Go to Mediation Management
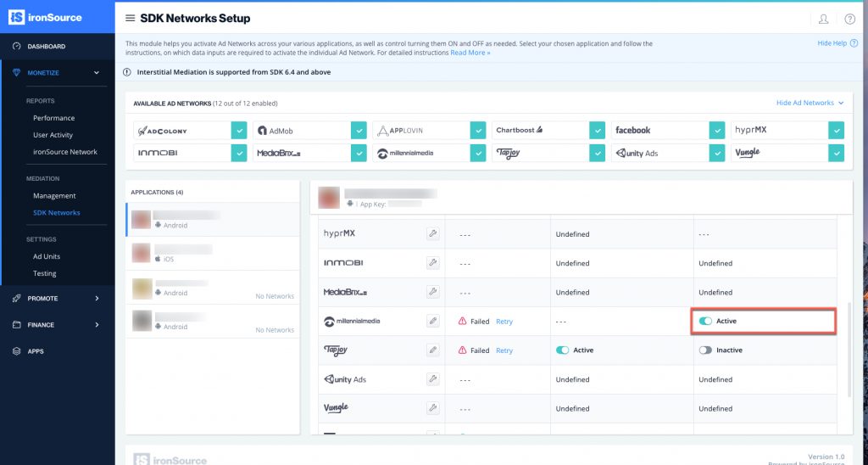The height and width of the screenshot is (465, 868). pyautogui.click(x=54, y=196)
